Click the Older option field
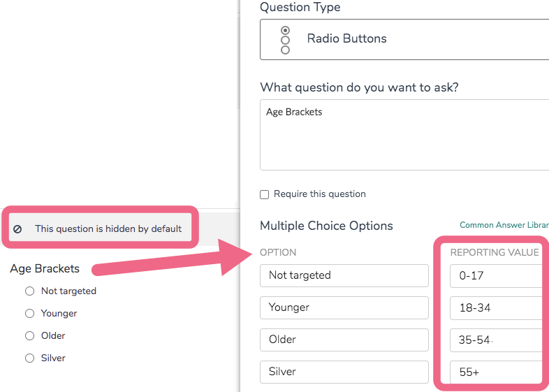 (344, 340)
